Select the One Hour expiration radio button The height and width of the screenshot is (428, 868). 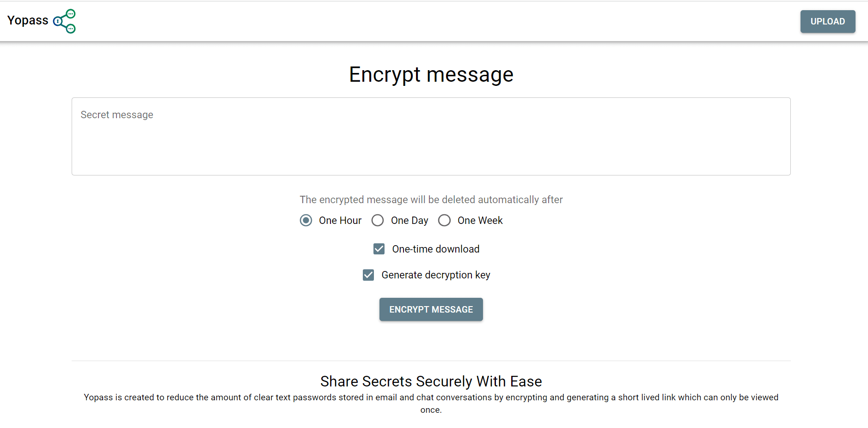point(306,220)
